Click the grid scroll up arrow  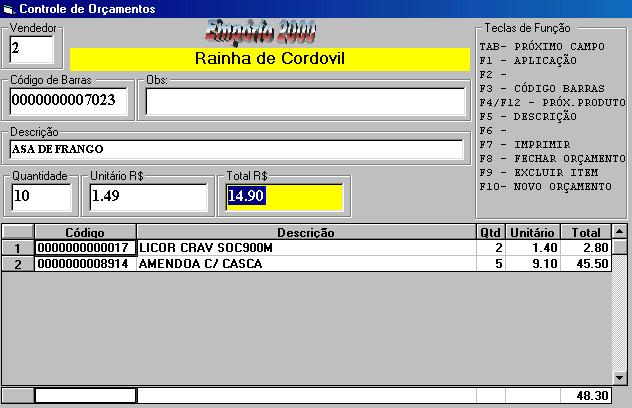(620, 232)
